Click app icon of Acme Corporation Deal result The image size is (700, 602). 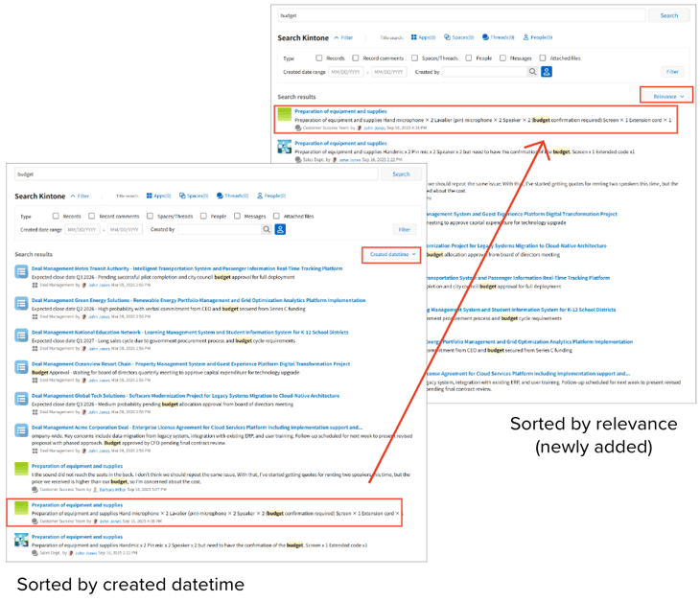pos(21,430)
